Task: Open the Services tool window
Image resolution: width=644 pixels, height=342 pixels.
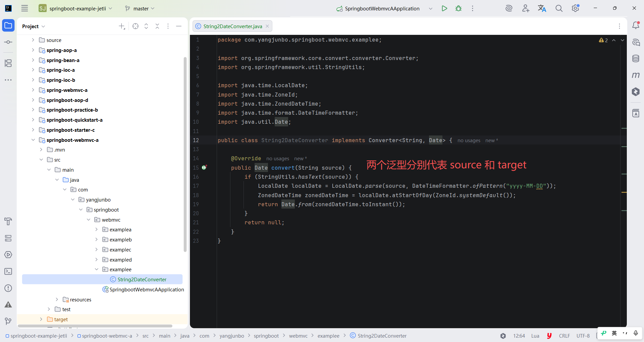Action: [x=8, y=238]
